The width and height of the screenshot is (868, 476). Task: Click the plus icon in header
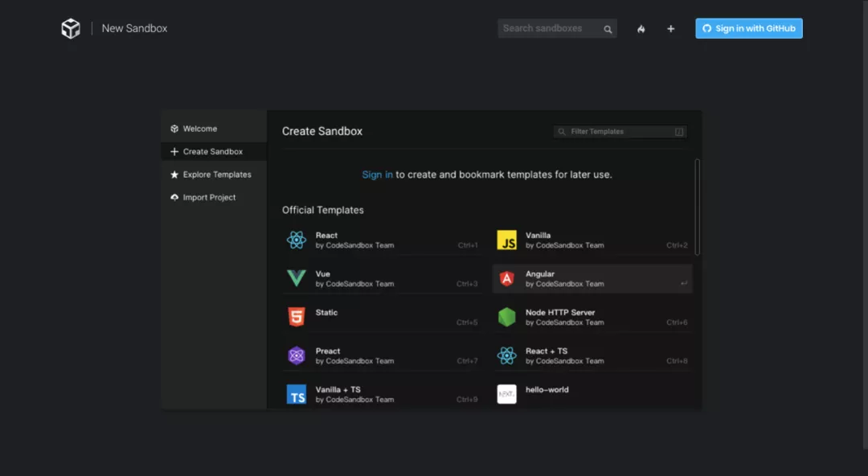(671, 29)
